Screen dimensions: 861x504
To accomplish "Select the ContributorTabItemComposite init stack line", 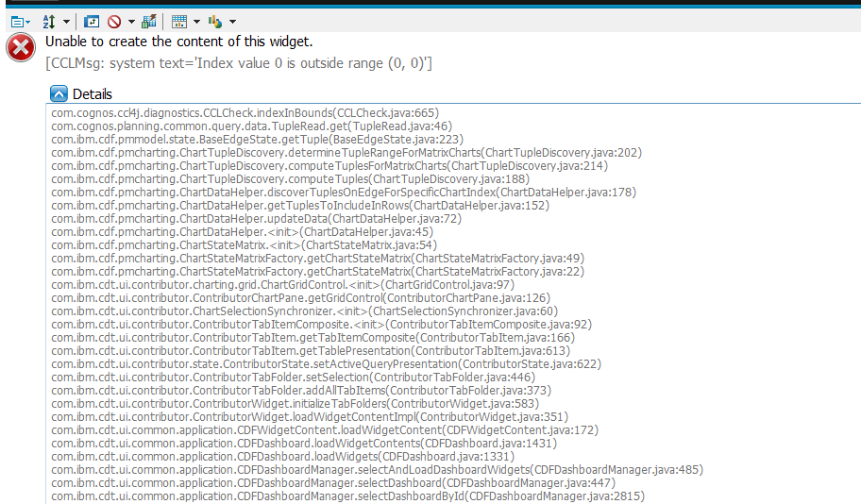I will [x=322, y=324].
